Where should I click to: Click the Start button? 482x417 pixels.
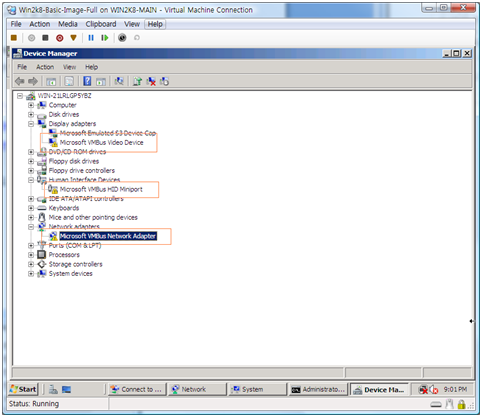pos(23,389)
